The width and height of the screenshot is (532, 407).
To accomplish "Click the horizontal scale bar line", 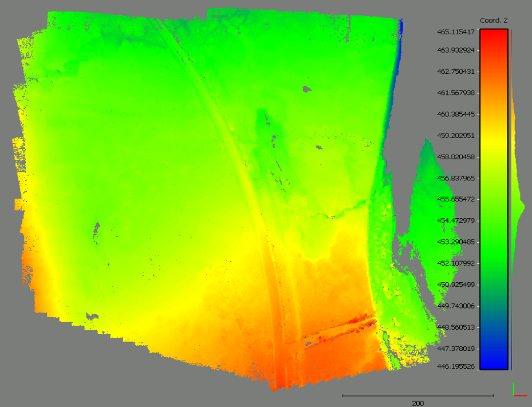I will click(417, 395).
